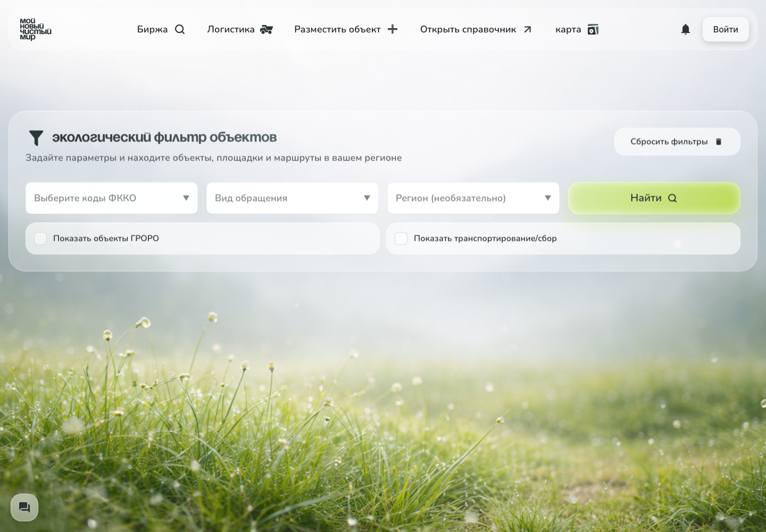Enable Показать объекты ГРОРО checkbox
The height and width of the screenshot is (532, 766).
coord(40,238)
